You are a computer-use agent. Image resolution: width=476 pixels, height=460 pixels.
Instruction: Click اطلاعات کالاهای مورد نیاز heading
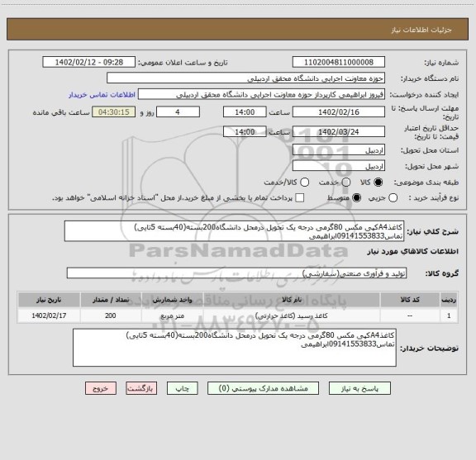(x=413, y=252)
